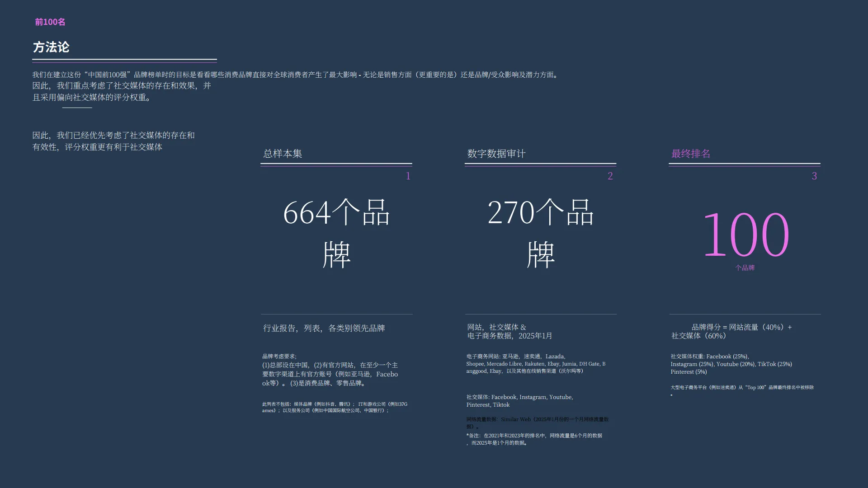Image resolution: width=868 pixels, height=488 pixels.
Task: Select the "前100名" label at top left
Action: 50,22
